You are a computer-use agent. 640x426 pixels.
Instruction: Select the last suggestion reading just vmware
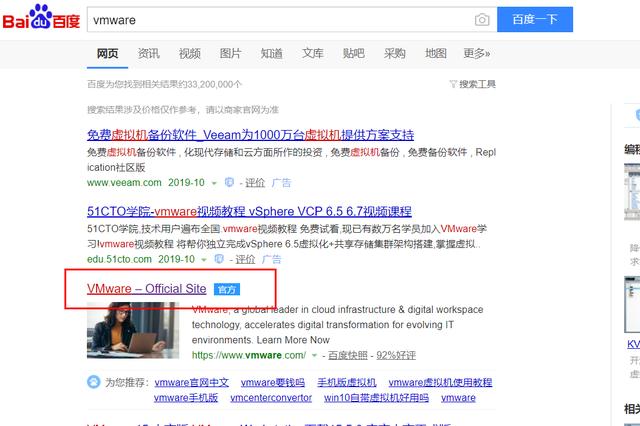(458, 397)
